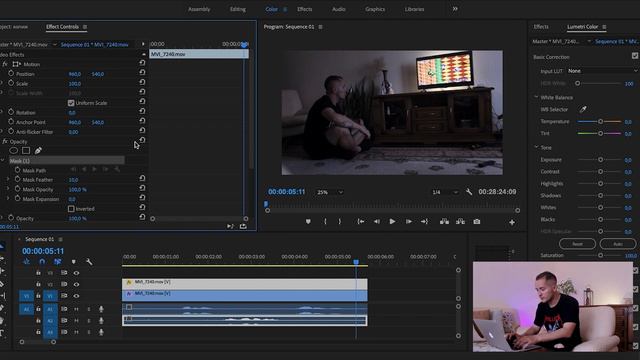Go to Out point

[424, 222]
